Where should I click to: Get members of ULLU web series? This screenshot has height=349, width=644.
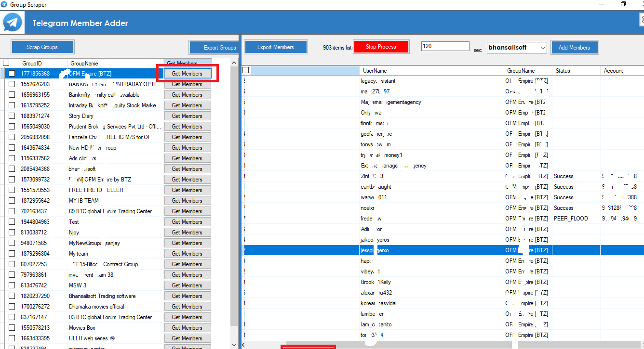[x=188, y=338]
